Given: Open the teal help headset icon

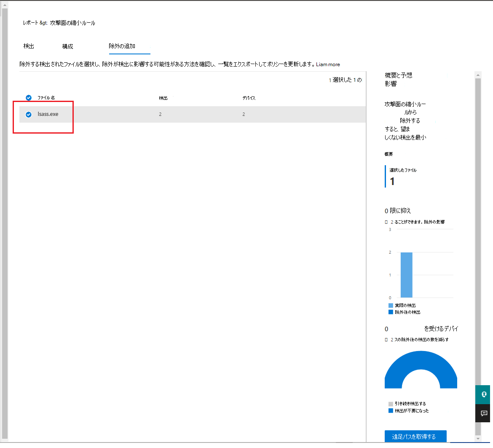Looking at the screenshot, I should [x=484, y=394].
